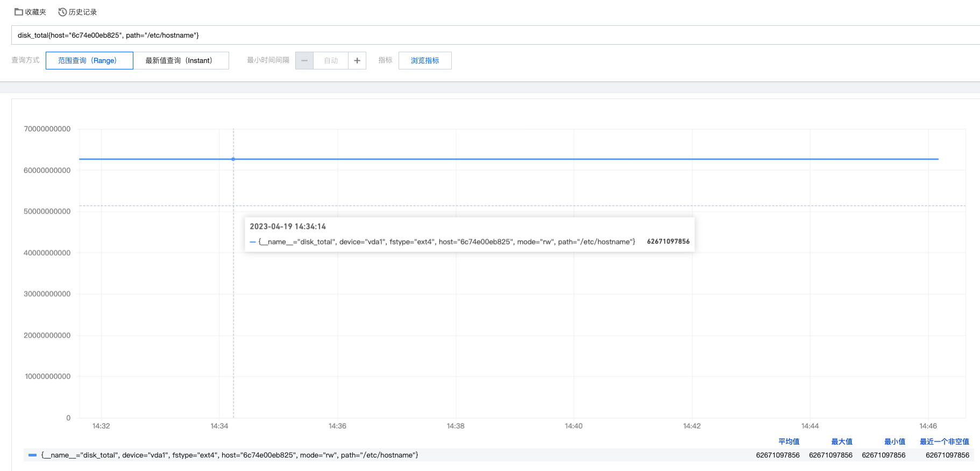Screen dimensions: 980x471
Task: Sort legend by 平均值 column
Action: 789,441
